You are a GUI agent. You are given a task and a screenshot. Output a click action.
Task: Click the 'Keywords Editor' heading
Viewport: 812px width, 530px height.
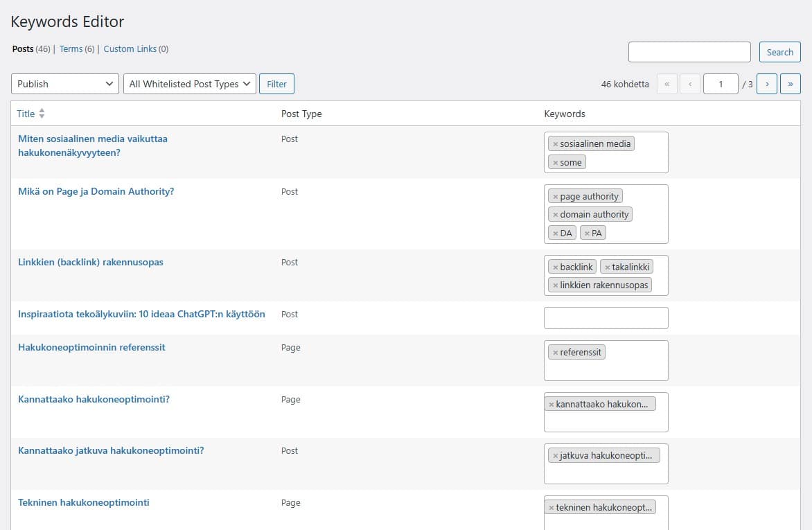click(x=67, y=21)
